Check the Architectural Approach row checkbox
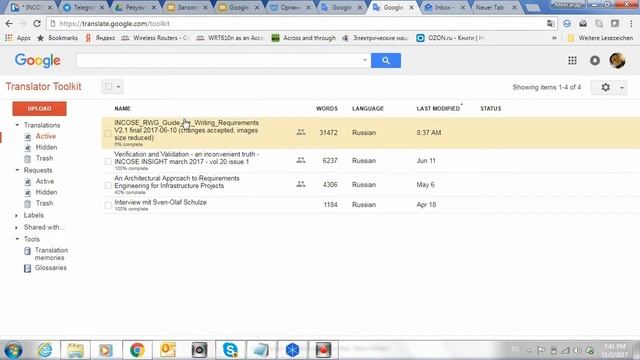Image resolution: width=640 pixels, height=360 pixels. 108,185
